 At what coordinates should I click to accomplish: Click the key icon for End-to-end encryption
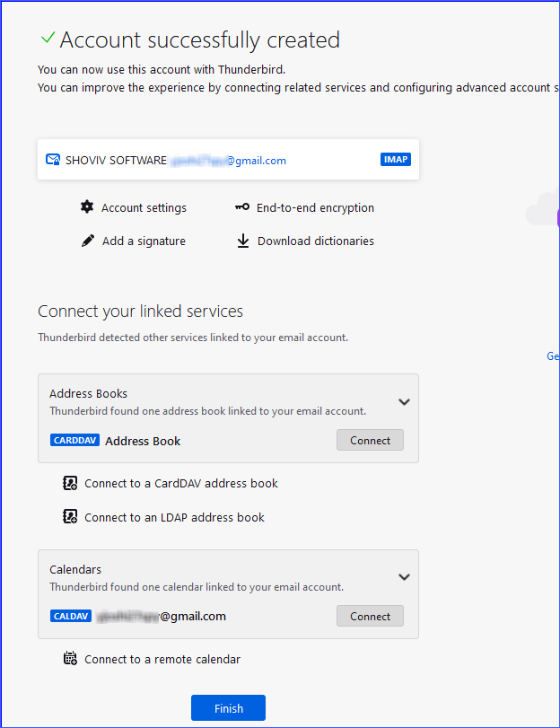[242, 207]
